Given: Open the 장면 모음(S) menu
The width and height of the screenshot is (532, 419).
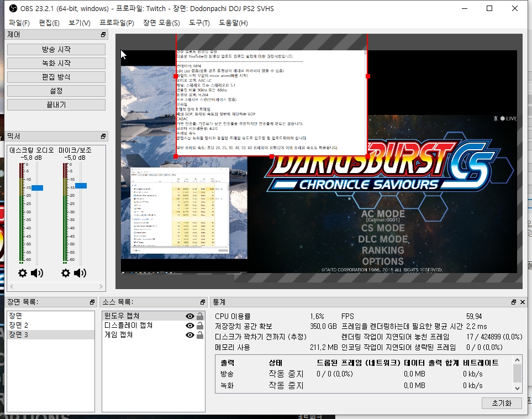Looking at the screenshot, I should 161,23.
